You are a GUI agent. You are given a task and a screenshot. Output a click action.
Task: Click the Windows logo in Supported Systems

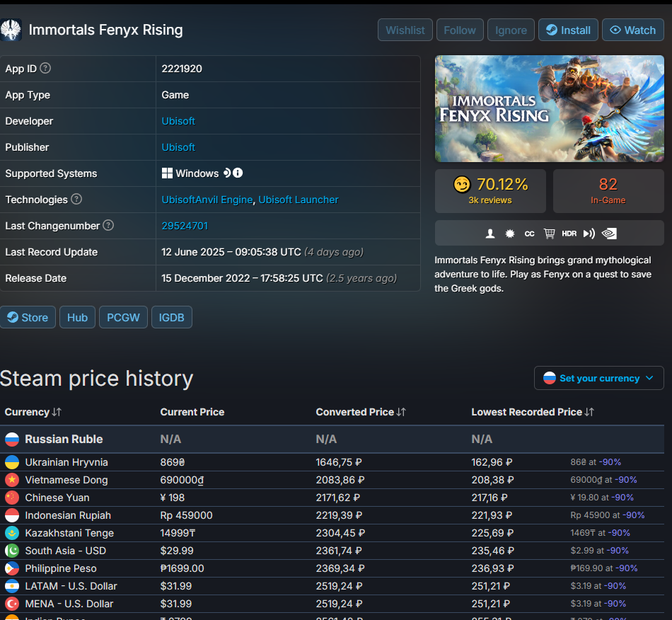(x=167, y=173)
